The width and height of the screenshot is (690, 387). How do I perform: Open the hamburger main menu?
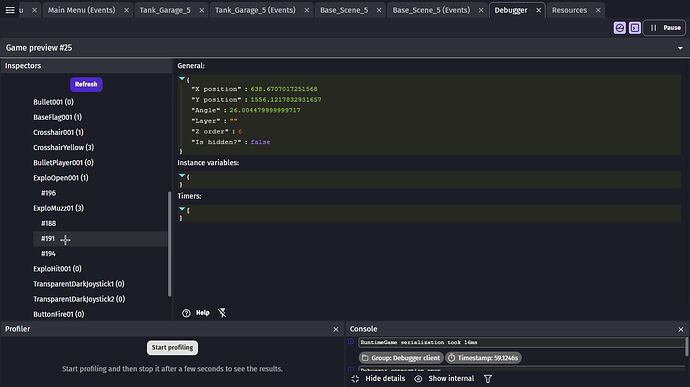pyautogui.click(x=10, y=10)
